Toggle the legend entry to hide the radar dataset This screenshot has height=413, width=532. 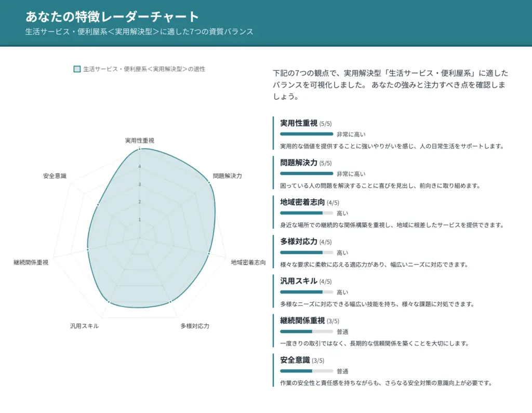[142, 68]
